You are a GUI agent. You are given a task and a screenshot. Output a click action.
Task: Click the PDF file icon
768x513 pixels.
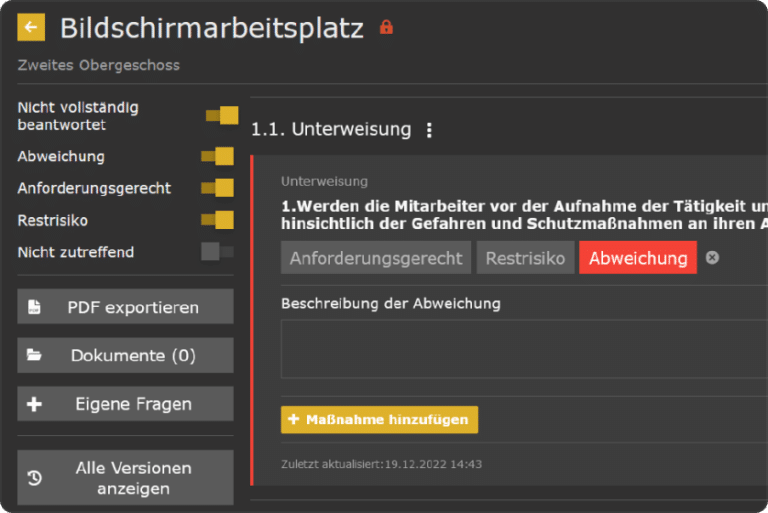click(x=34, y=307)
